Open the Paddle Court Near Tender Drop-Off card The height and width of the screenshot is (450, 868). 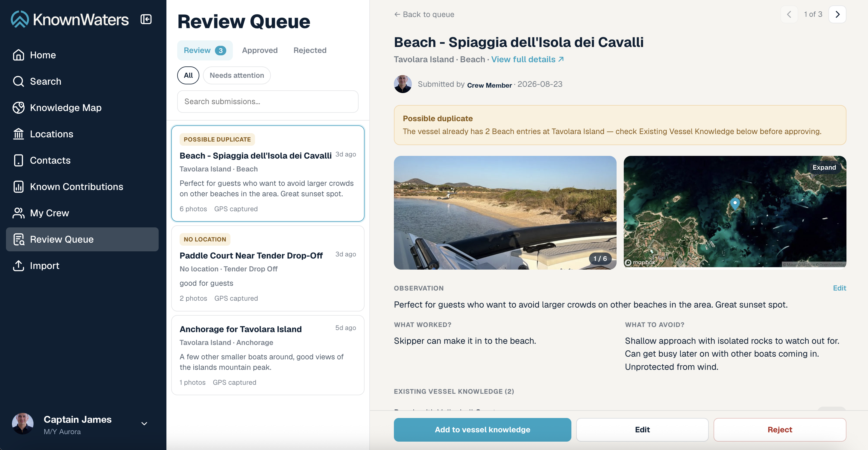pos(268,268)
